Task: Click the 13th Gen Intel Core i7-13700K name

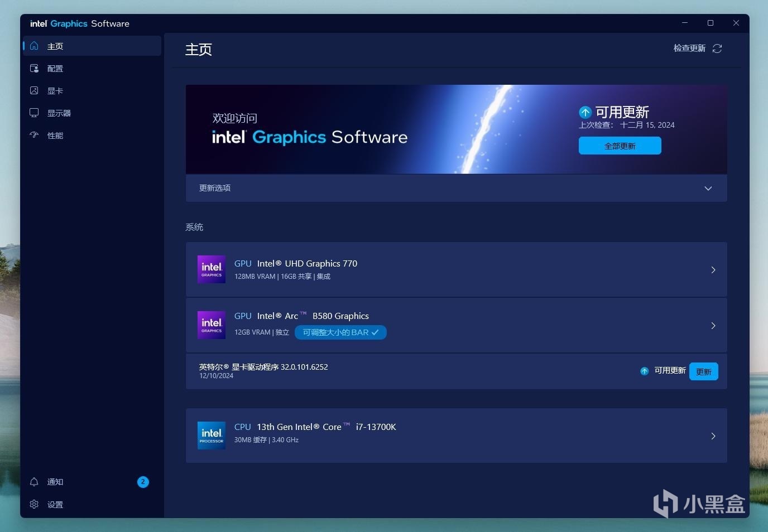Action: 327,427
